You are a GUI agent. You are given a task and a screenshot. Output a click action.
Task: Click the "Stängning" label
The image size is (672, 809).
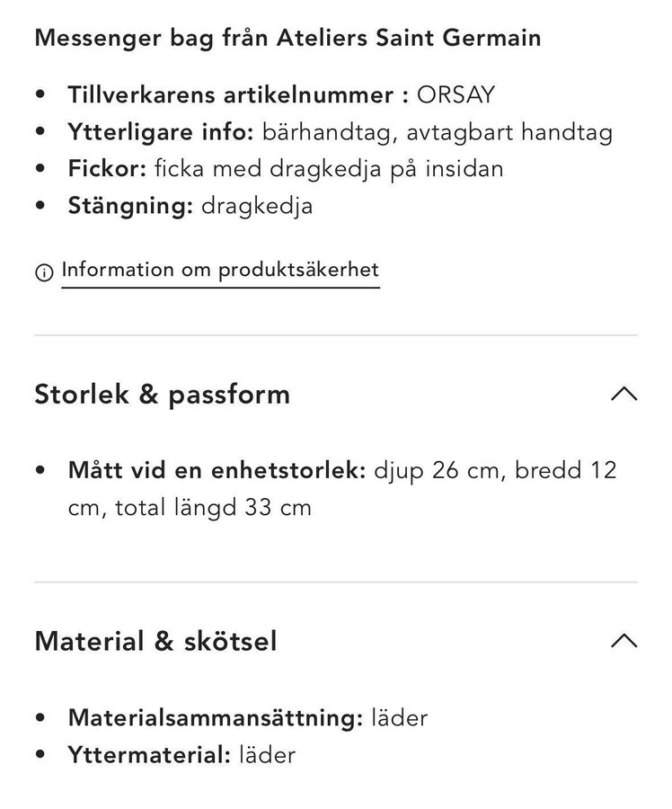(x=130, y=205)
